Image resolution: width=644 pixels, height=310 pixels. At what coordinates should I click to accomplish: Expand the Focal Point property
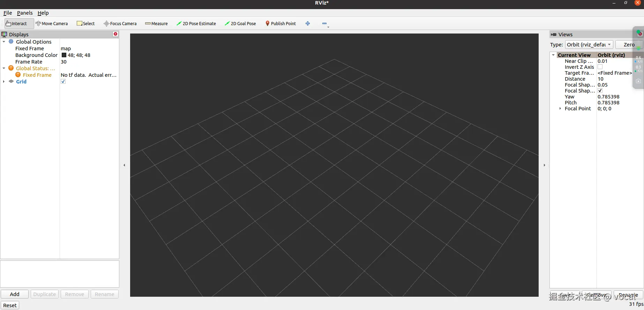(560, 108)
